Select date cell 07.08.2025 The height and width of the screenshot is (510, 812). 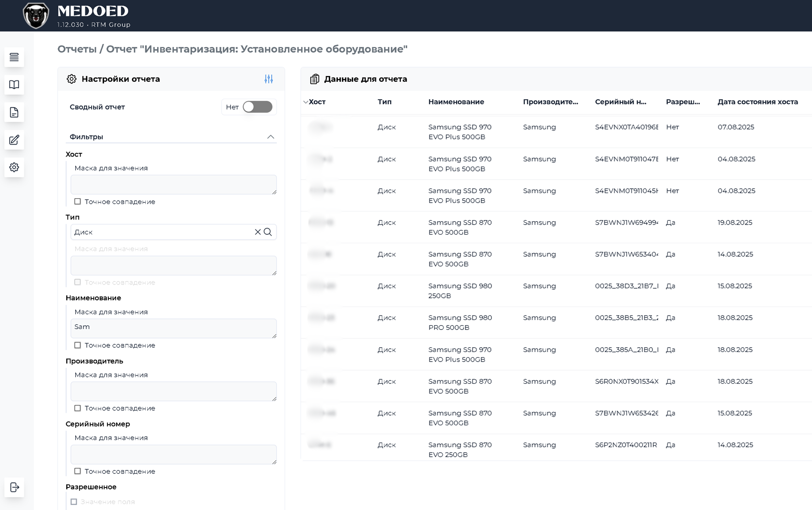[x=736, y=127]
